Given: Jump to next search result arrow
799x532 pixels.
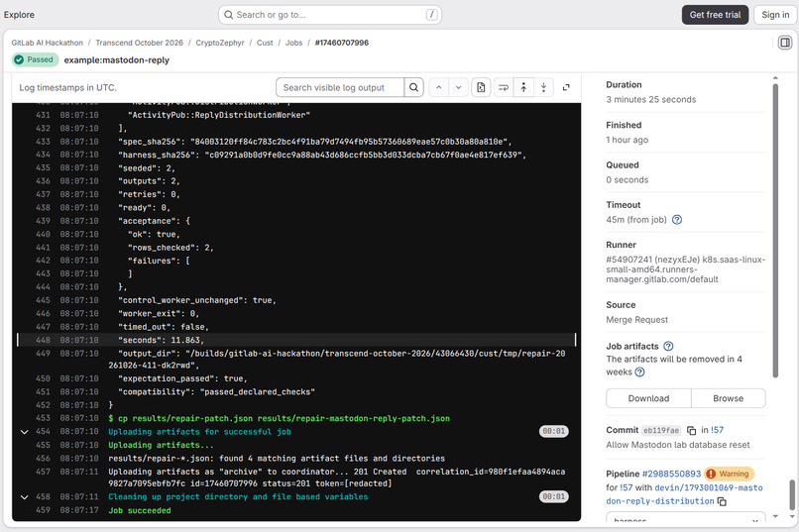Looking at the screenshot, I should pos(459,87).
